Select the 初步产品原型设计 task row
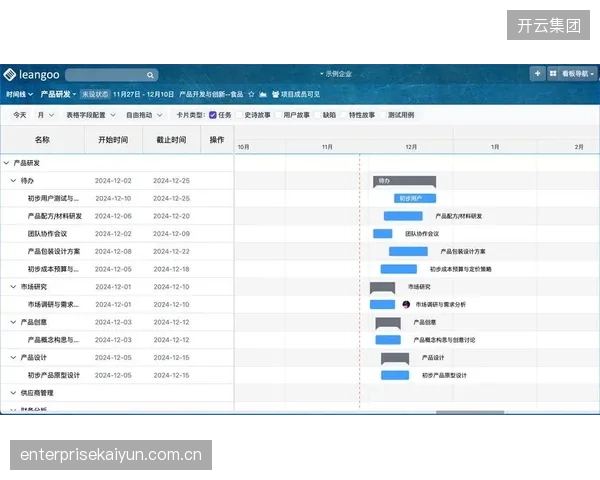Viewport: 600px width, 480px height. click(117, 375)
